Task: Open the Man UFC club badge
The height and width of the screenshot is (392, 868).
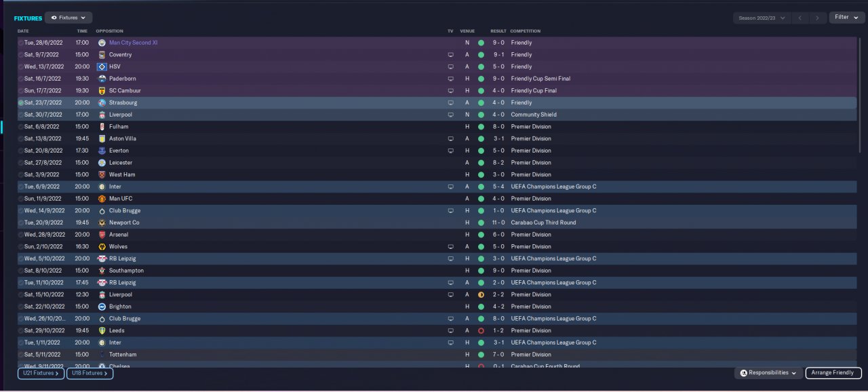Action: click(x=102, y=199)
